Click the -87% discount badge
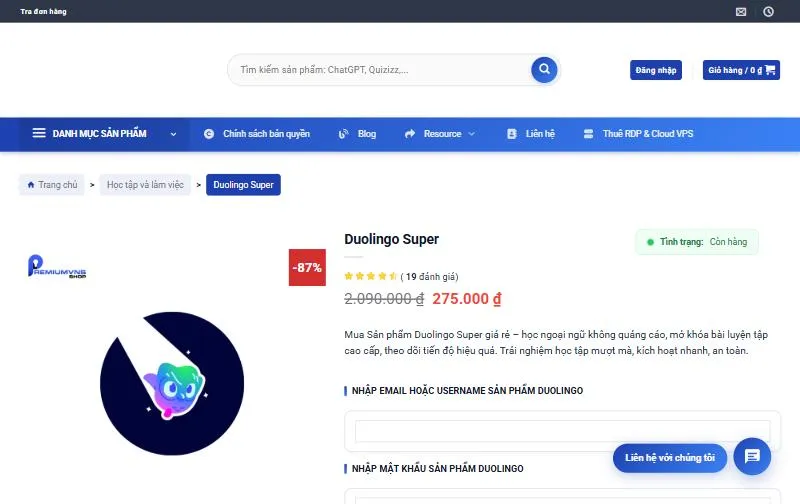This screenshot has width=800, height=504. [x=307, y=267]
